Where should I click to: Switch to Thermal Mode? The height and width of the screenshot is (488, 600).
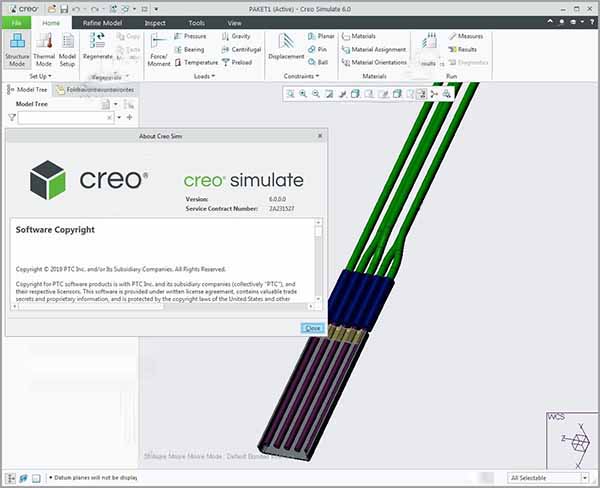pos(44,50)
